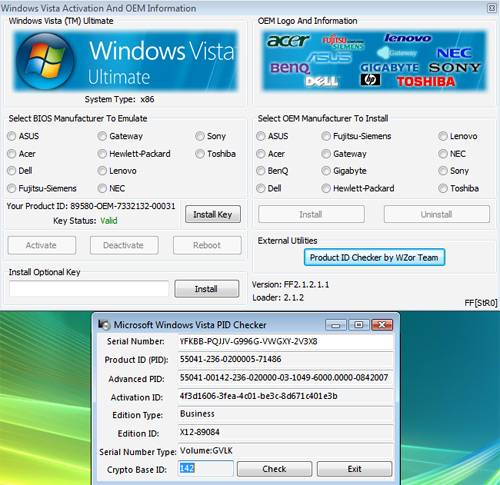The image size is (500, 485).
Task: Click the Product ID (PID) value field
Action: click(x=285, y=359)
